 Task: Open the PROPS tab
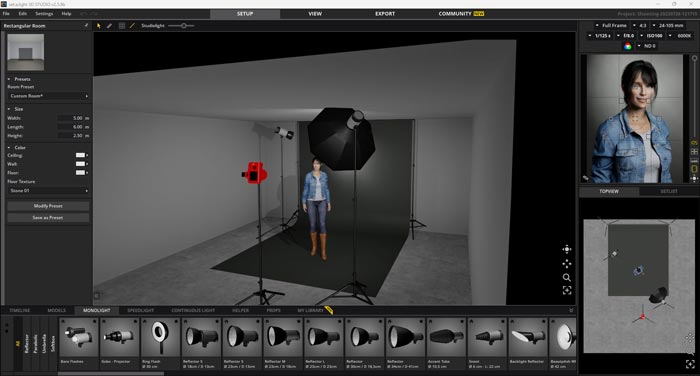pos(273,310)
